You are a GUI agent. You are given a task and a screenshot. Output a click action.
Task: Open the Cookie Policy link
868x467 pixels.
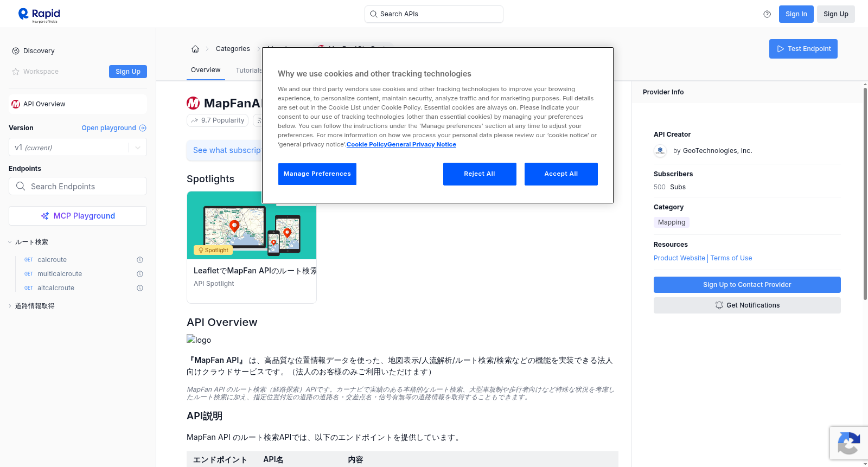click(367, 144)
